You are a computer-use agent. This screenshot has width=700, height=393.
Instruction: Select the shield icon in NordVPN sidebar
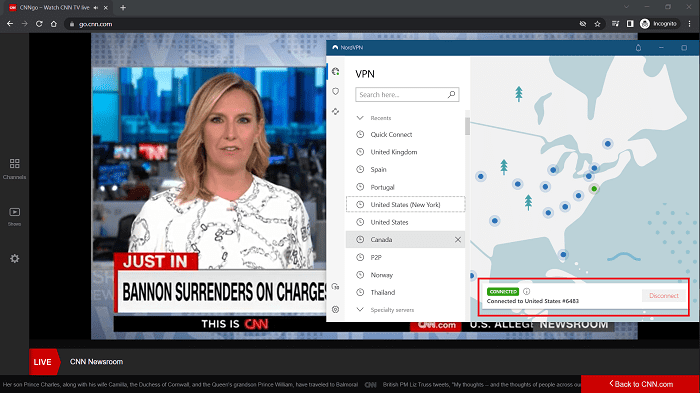click(336, 92)
